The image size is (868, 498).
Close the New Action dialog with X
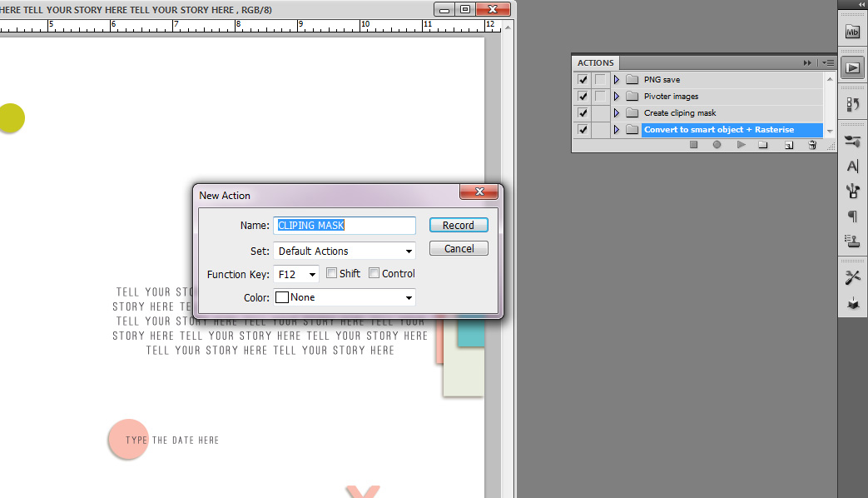[x=479, y=192]
